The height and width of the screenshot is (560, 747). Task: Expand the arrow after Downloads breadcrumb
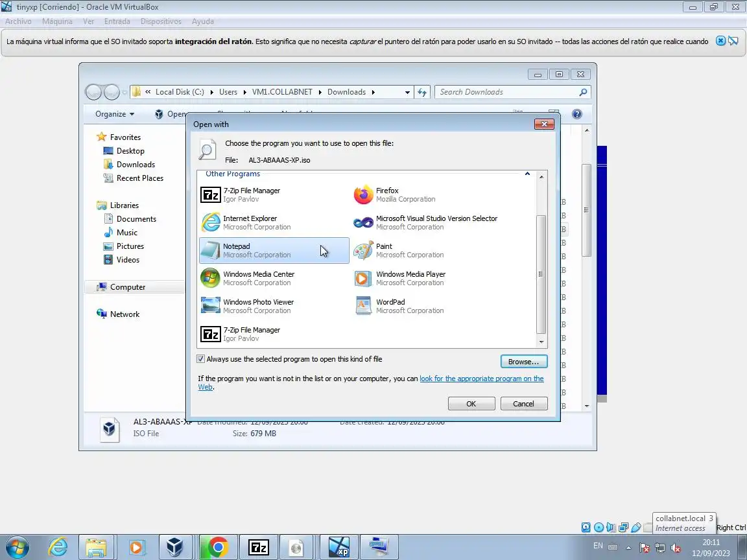coord(373,93)
